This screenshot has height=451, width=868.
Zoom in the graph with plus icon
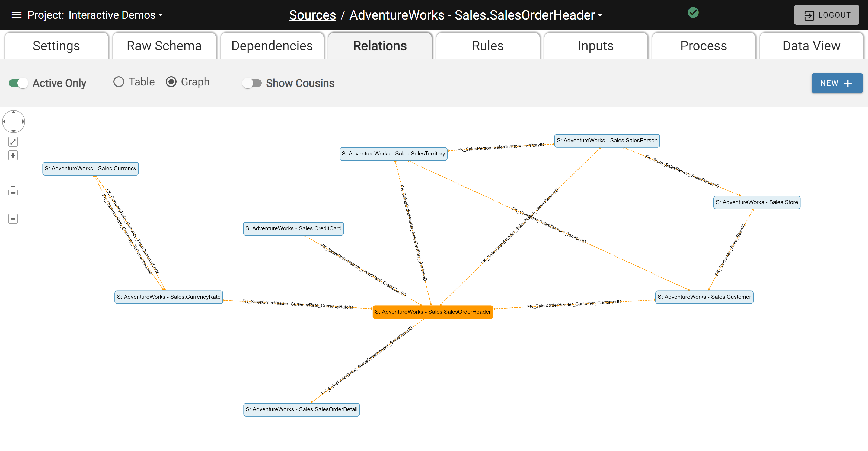[13, 155]
